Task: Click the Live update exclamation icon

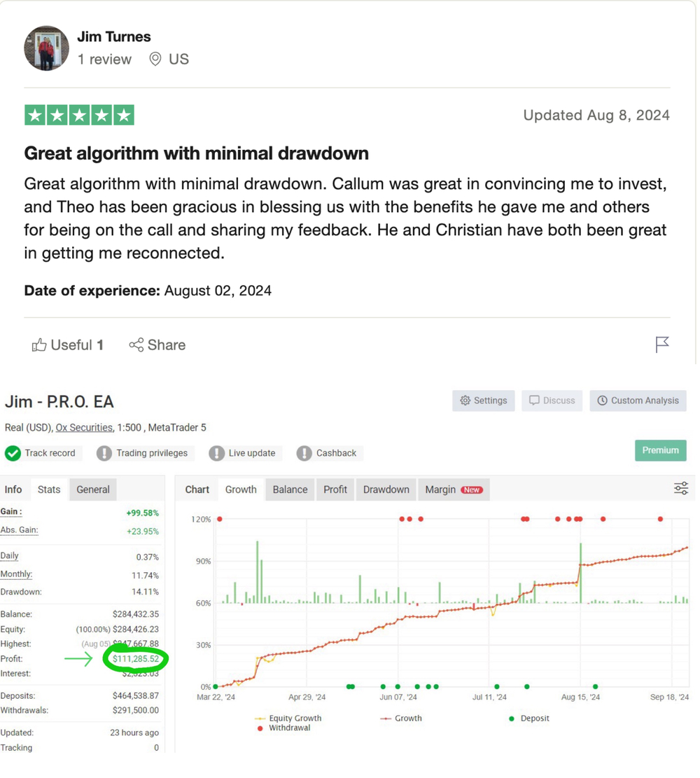Action: (216, 453)
